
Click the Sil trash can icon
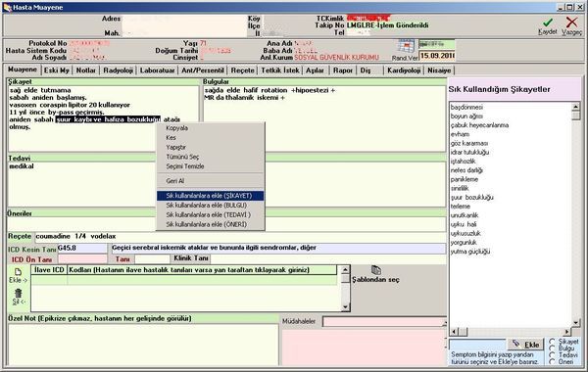click(x=18, y=293)
